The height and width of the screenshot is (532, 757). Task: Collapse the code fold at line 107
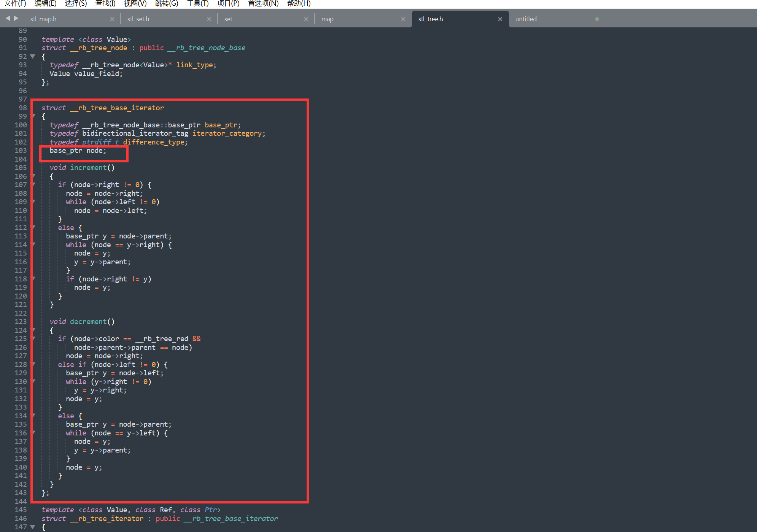coord(33,184)
